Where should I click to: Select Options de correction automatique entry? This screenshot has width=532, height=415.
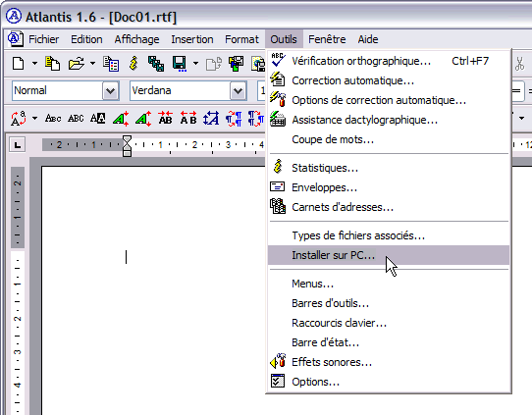[x=389, y=100]
